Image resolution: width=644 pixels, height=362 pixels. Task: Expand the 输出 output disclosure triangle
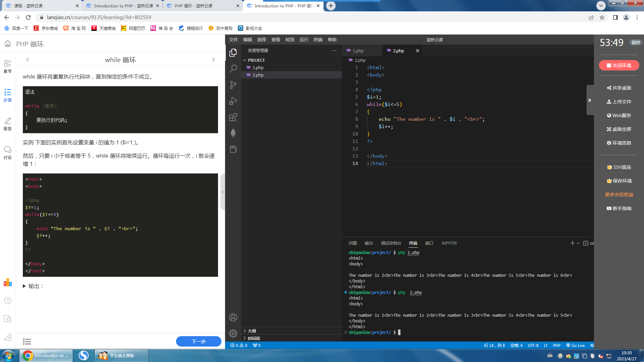pos(24,286)
